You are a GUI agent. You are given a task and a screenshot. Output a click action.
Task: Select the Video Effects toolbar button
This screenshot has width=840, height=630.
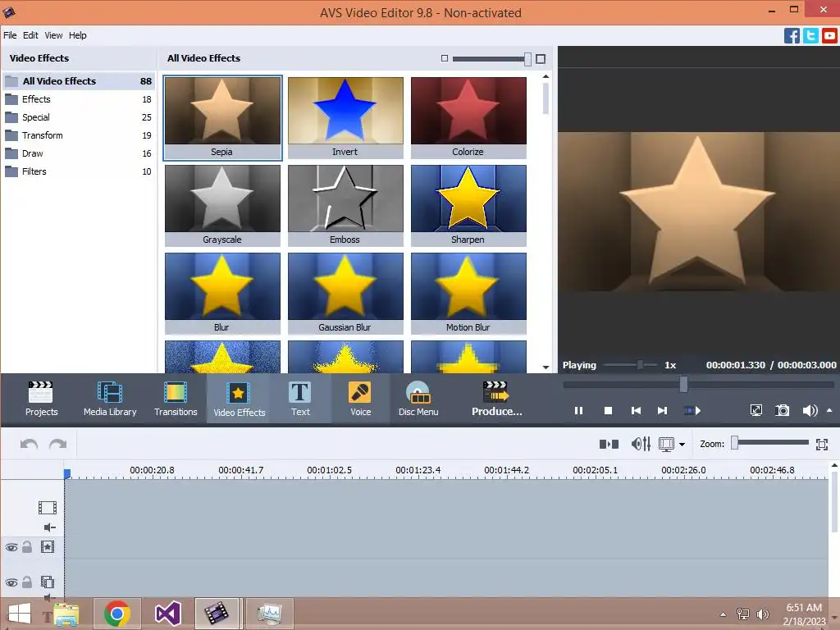(239, 399)
